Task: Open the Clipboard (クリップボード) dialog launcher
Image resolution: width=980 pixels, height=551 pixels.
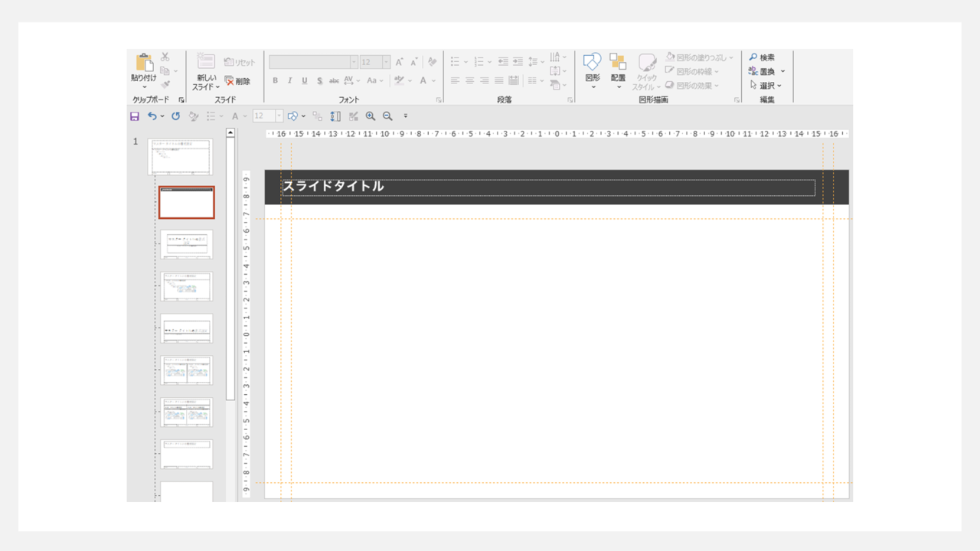Action: [181, 100]
